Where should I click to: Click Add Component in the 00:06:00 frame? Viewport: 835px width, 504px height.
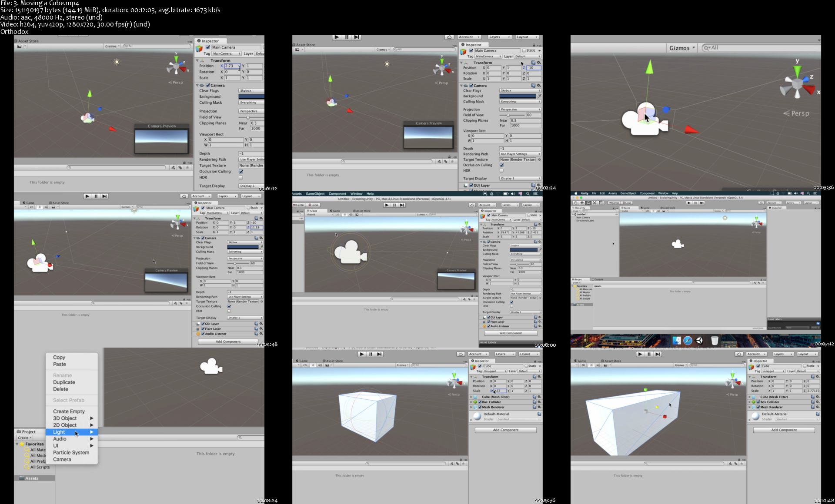point(511,333)
